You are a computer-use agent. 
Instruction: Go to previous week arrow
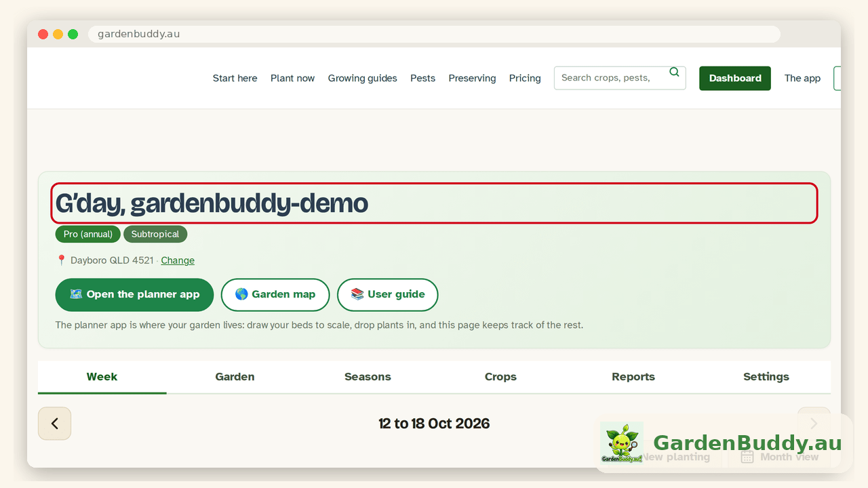(54, 424)
